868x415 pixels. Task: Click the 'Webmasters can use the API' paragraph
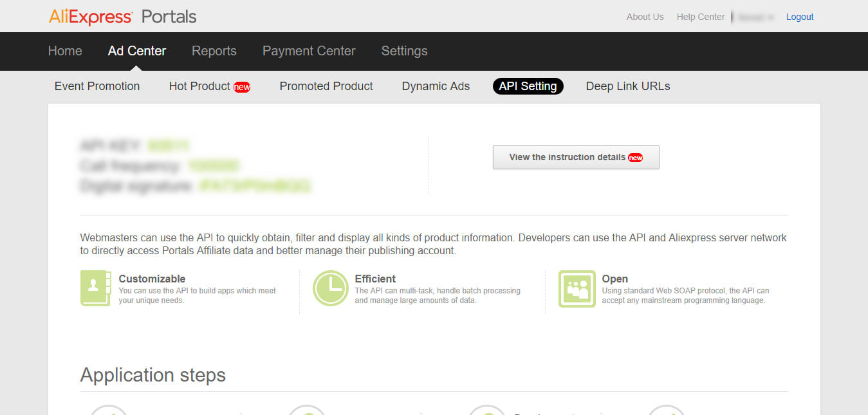434,244
